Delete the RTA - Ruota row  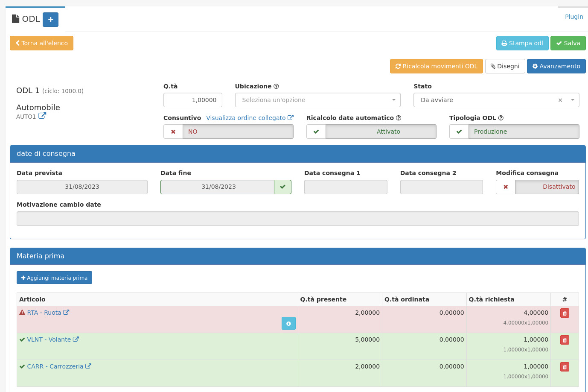tap(565, 313)
